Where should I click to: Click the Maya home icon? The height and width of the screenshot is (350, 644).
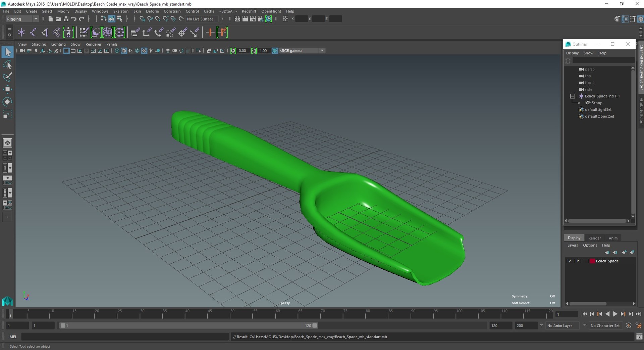click(7, 301)
